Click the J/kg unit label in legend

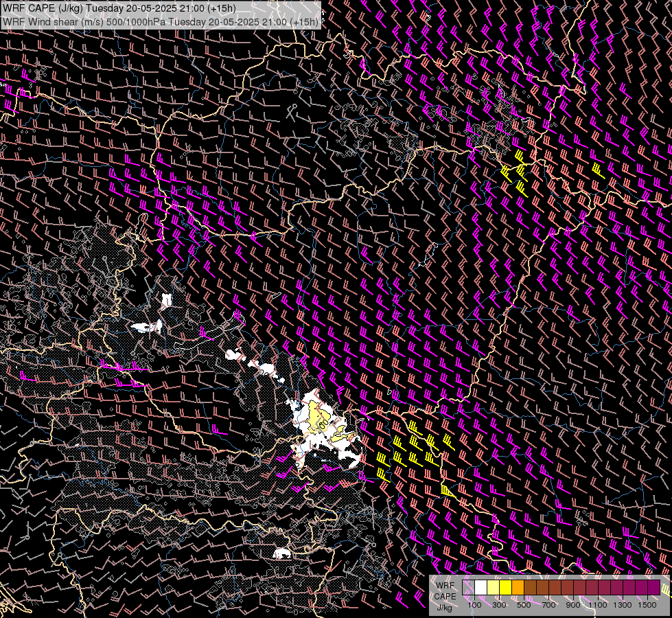pos(445,608)
